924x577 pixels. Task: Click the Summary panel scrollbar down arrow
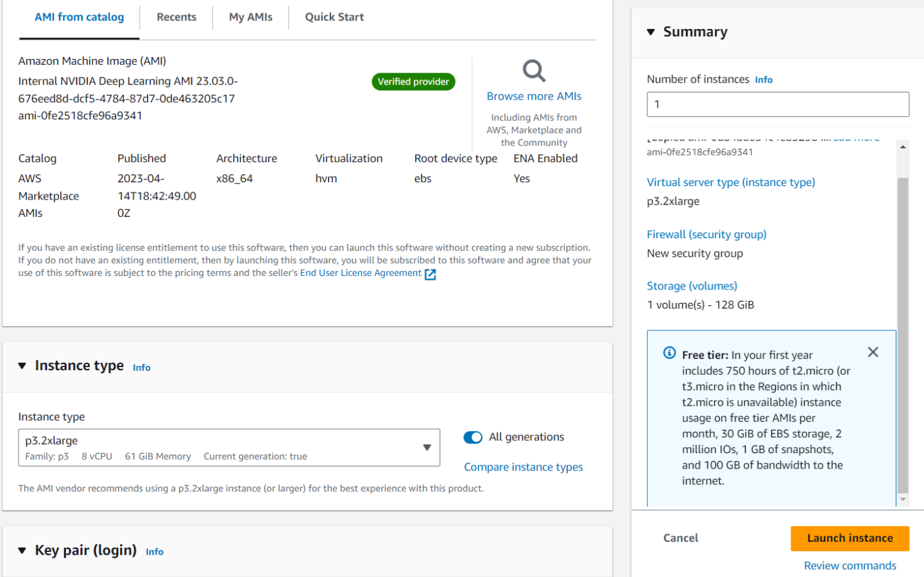(903, 499)
